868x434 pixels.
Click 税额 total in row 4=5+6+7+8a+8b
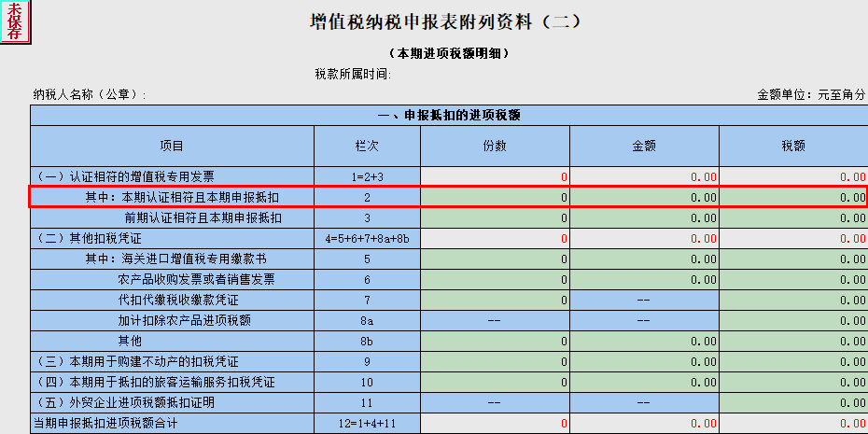(793, 239)
